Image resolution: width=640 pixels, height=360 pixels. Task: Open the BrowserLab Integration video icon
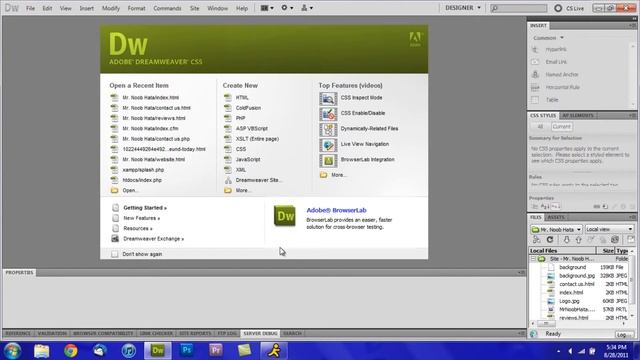pyautogui.click(x=328, y=160)
